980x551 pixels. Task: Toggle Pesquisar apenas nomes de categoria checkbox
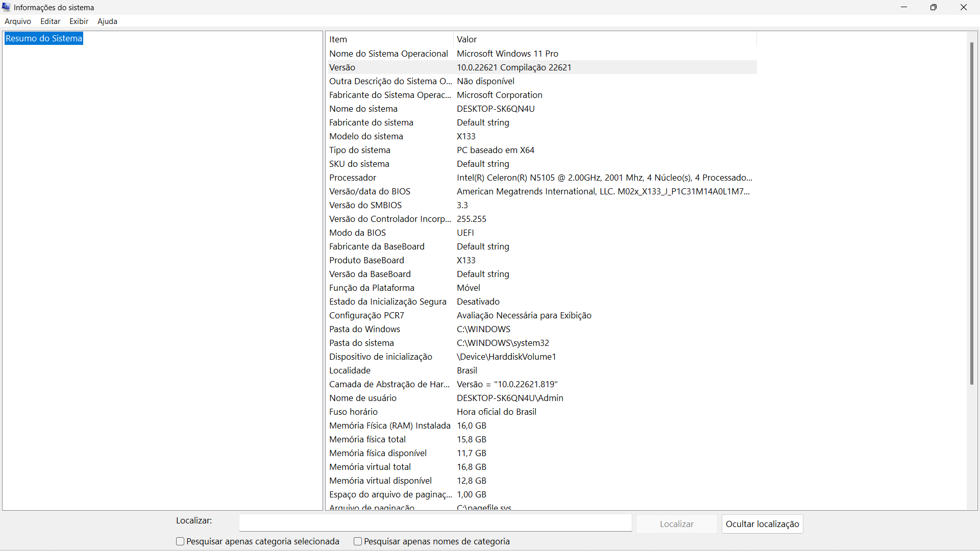pyautogui.click(x=358, y=541)
